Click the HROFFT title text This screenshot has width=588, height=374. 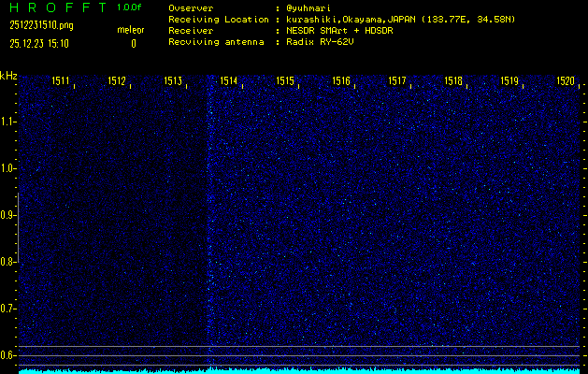coord(47,7)
